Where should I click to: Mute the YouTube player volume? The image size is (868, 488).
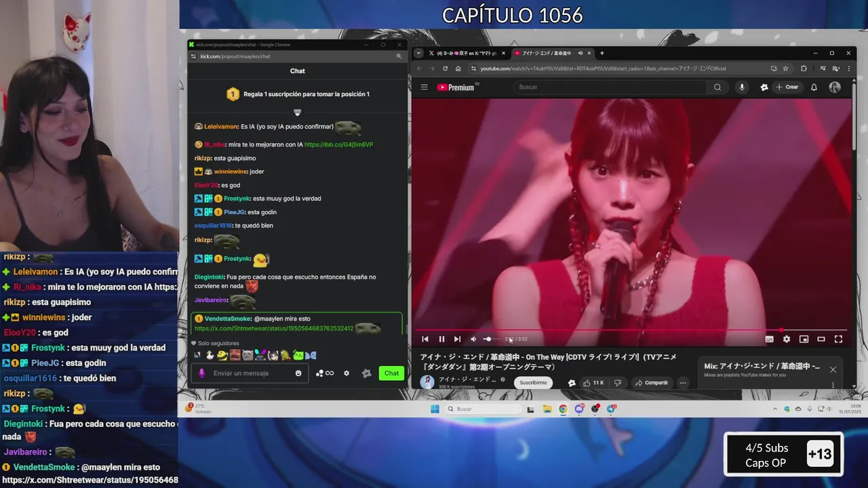tap(473, 339)
